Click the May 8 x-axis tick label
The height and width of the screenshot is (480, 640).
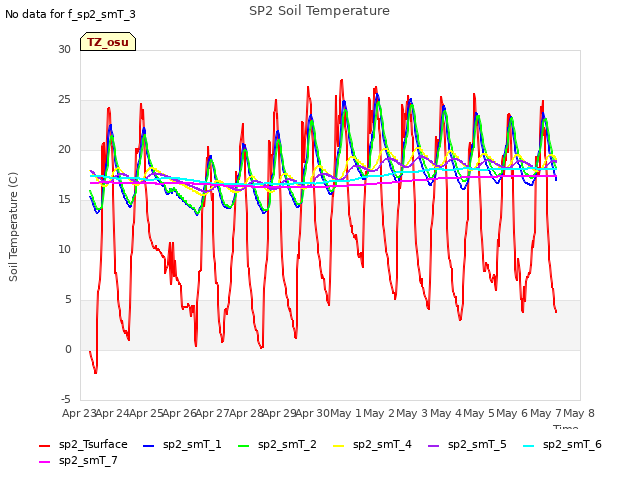(579, 413)
